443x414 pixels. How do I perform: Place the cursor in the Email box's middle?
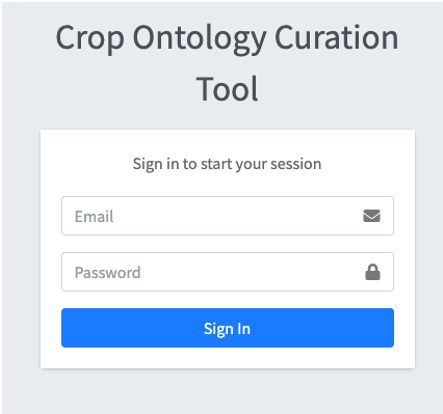(x=227, y=216)
